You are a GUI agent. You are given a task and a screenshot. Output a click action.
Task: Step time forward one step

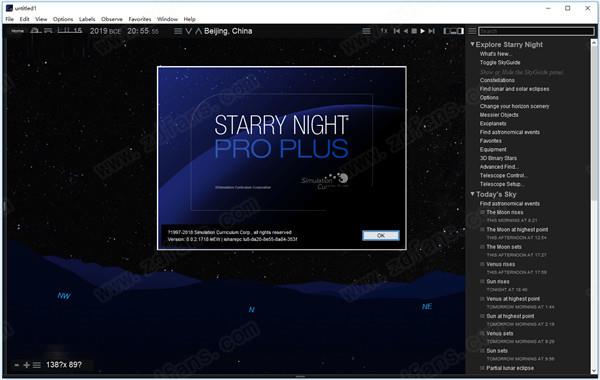pos(431,31)
